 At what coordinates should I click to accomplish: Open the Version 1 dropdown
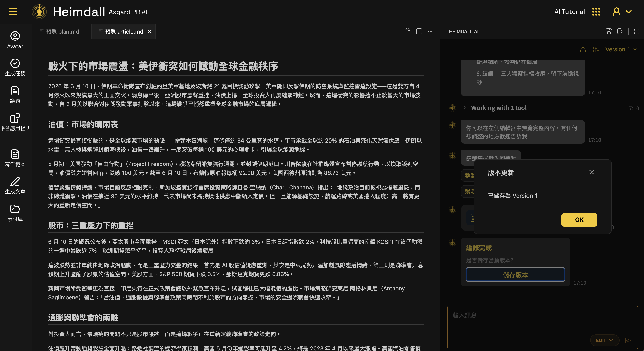(x=621, y=49)
